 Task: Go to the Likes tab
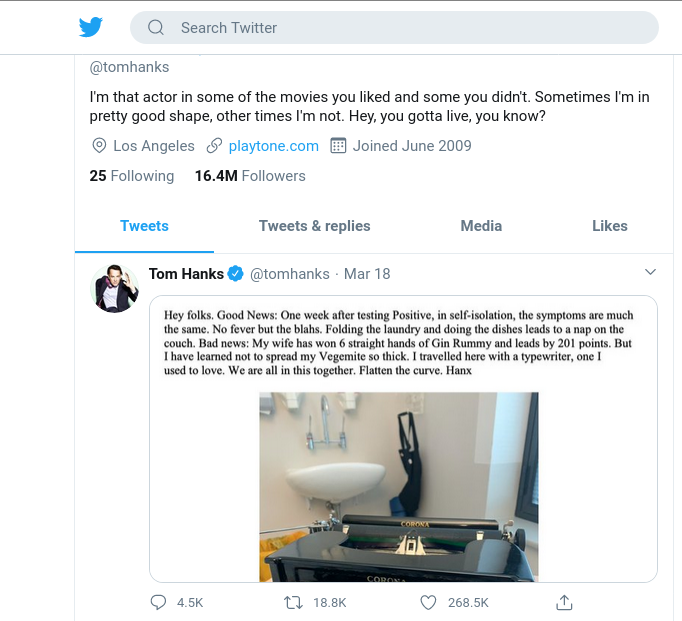point(609,226)
